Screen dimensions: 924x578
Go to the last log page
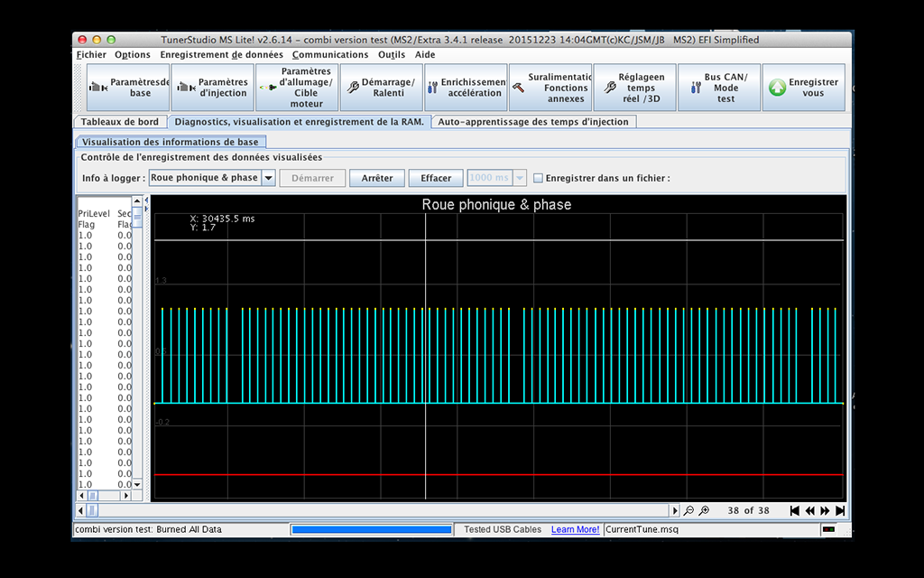pyautogui.click(x=839, y=510)
